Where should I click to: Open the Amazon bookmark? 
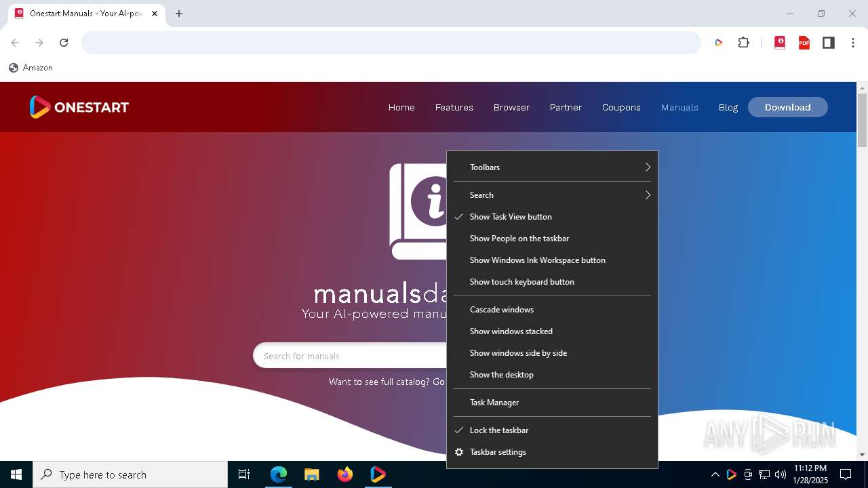[31, 68]
